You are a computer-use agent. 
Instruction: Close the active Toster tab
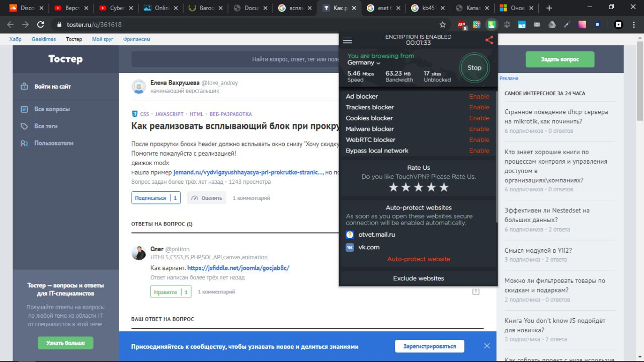click(x=354, y=8)
